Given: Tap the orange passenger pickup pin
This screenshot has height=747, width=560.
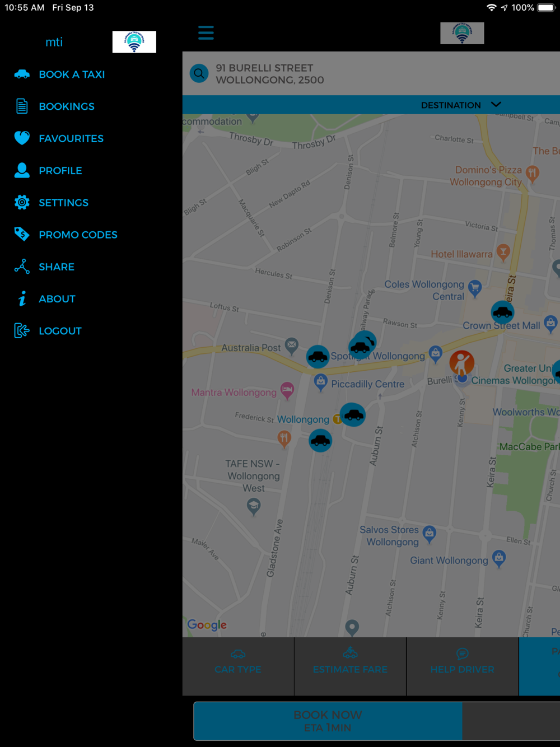Looking at the screenshot, I should [461, 363].
